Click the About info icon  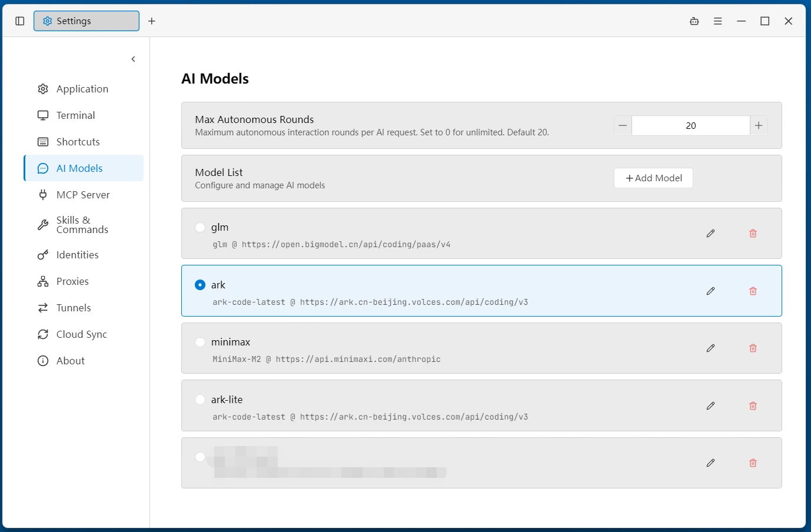click(43, 361)
